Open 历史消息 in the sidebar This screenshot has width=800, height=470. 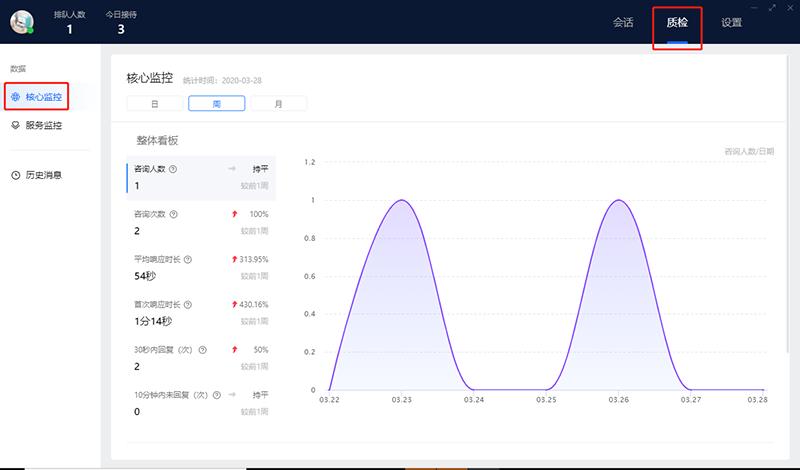pyautogui.click(x=43, y=175)
